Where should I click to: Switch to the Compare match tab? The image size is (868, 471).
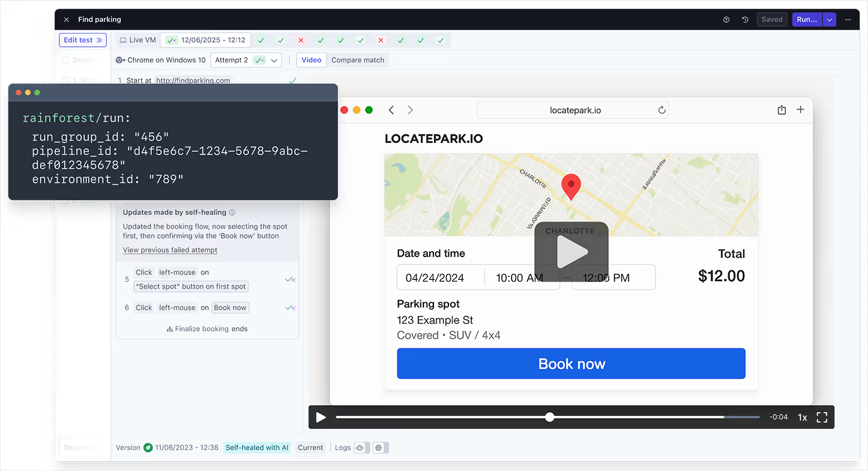(358, 60)
